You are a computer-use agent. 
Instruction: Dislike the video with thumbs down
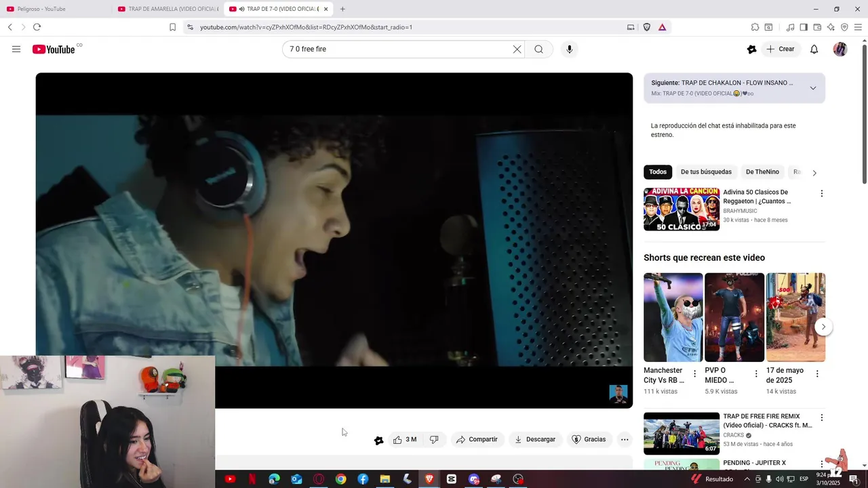(434, 439)
